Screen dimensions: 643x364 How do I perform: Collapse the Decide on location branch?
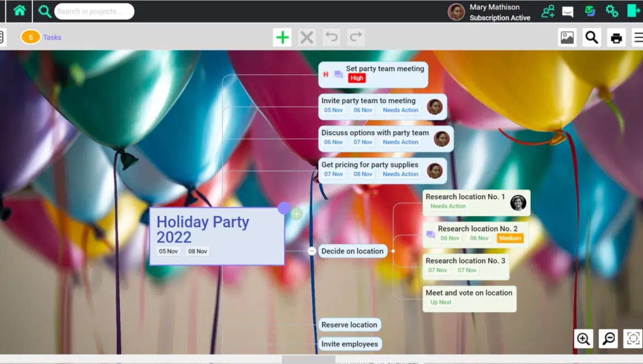(x=312, y=251)
